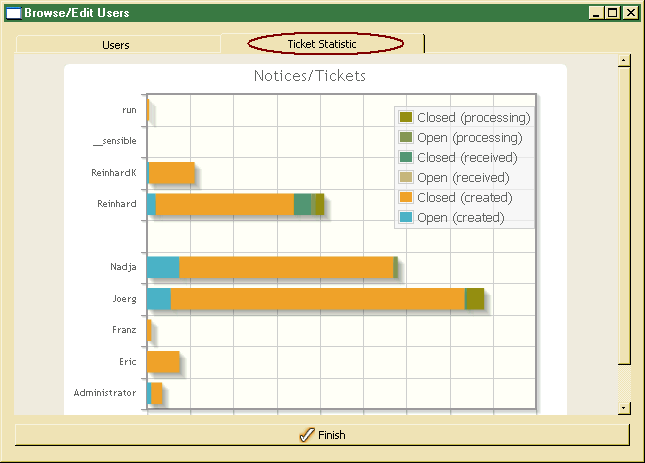Switch to the Users tab
This screenshot has width=645, height=463.
click(x=116, y=45)
